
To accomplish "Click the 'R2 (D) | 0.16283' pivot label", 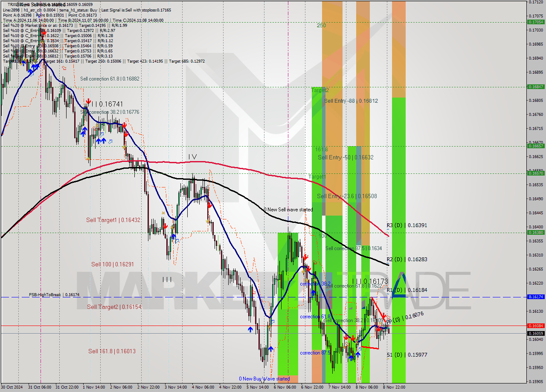I will tap(407, 259).
